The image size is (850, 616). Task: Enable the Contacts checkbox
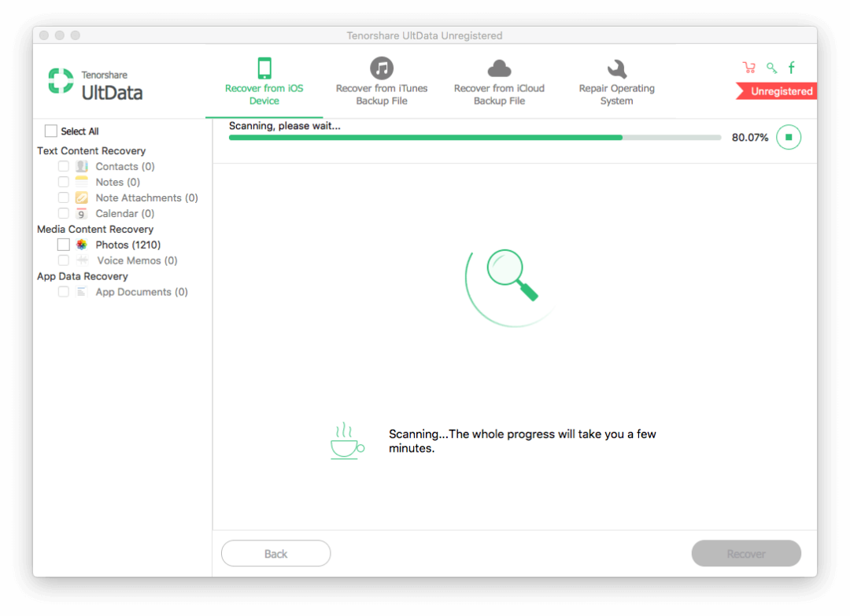[x=64, y=166]
